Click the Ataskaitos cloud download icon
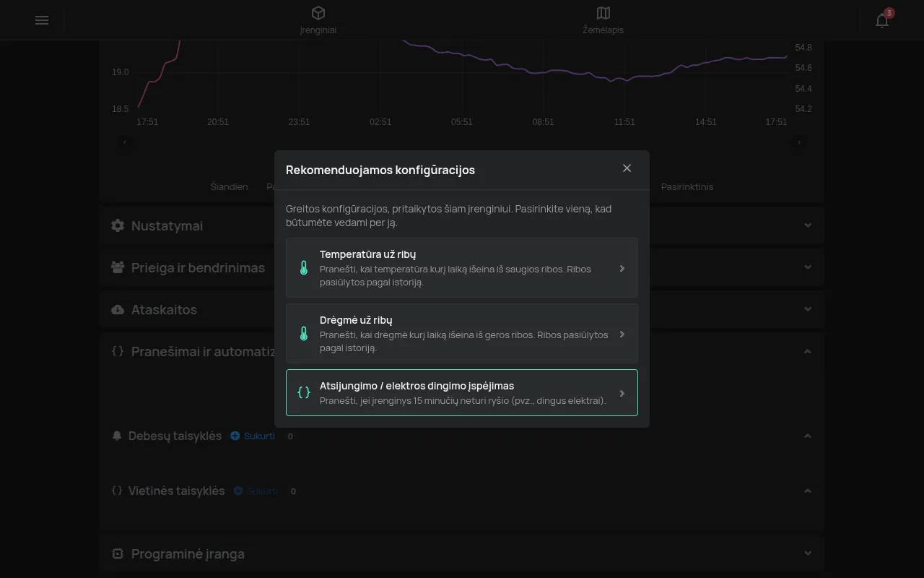This screenshot has height=578, width=924. pyautogui.click(x=118, y=309)
